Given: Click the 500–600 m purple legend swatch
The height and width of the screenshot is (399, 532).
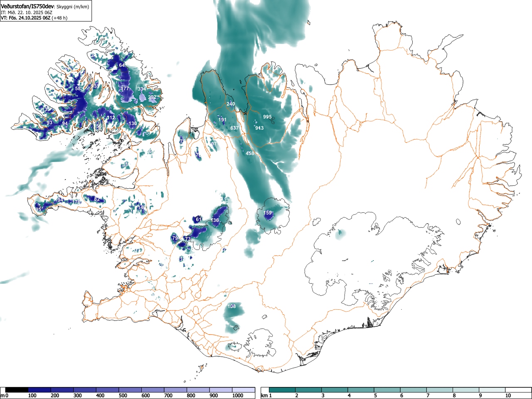Looking at the screenshot, I should (130, 390).
